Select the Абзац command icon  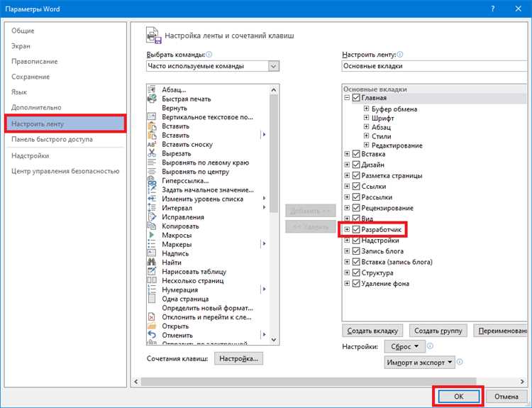[x=152, y=89]
